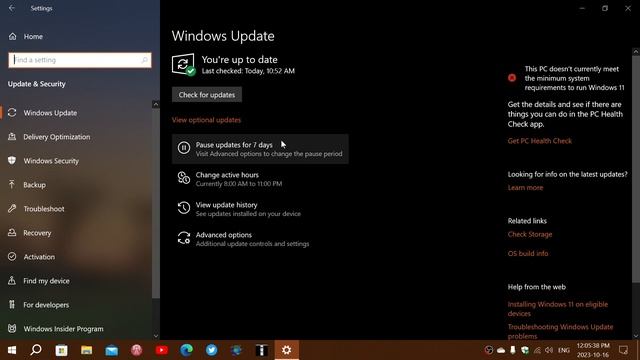The width and height of the screenshot is (640, 360).
Task: Click the volume speaker tray icon
Action: click(x=549, y=350)
